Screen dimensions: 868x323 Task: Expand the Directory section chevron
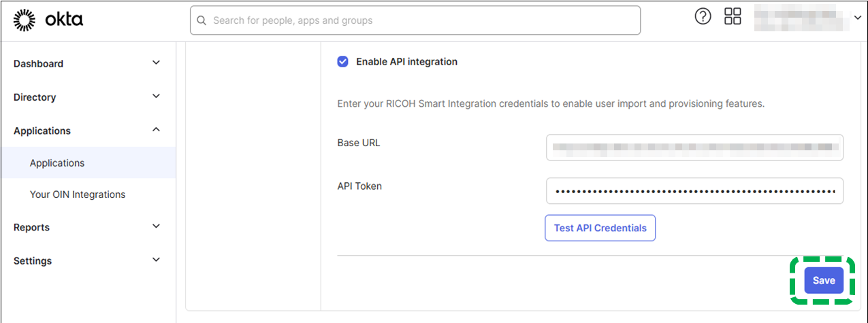156,97
